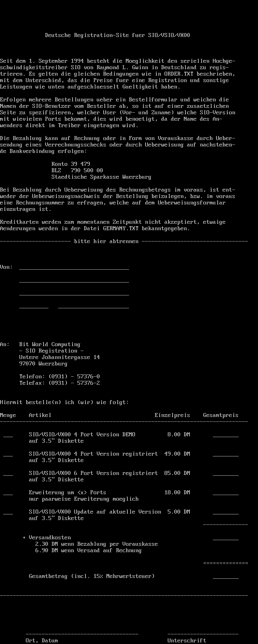Click the GERMANY.TXT file name
This screenshot has width=258, height=644.
(121, 228)
